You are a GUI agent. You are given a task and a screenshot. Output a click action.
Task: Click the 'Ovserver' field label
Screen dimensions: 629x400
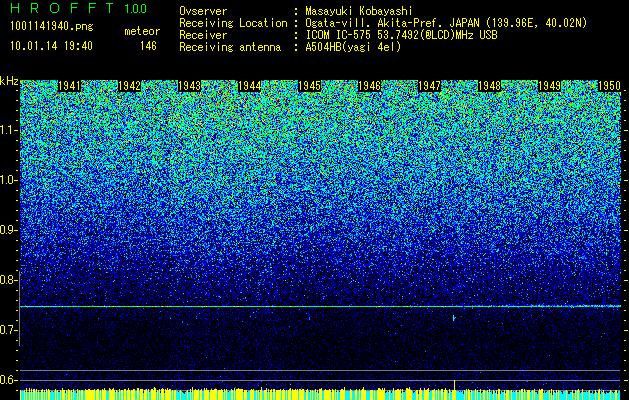tap(203, 11)
